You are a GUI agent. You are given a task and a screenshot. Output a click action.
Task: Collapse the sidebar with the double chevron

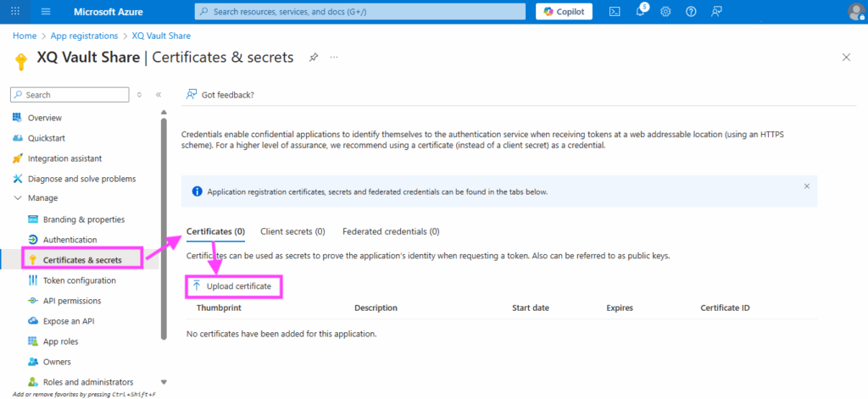[159, 95]
